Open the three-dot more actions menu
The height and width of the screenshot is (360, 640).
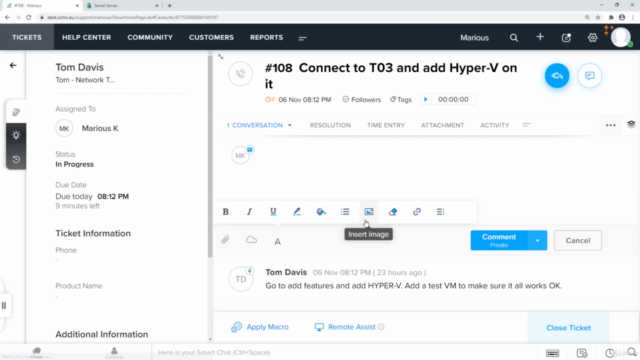coord(611,125)
